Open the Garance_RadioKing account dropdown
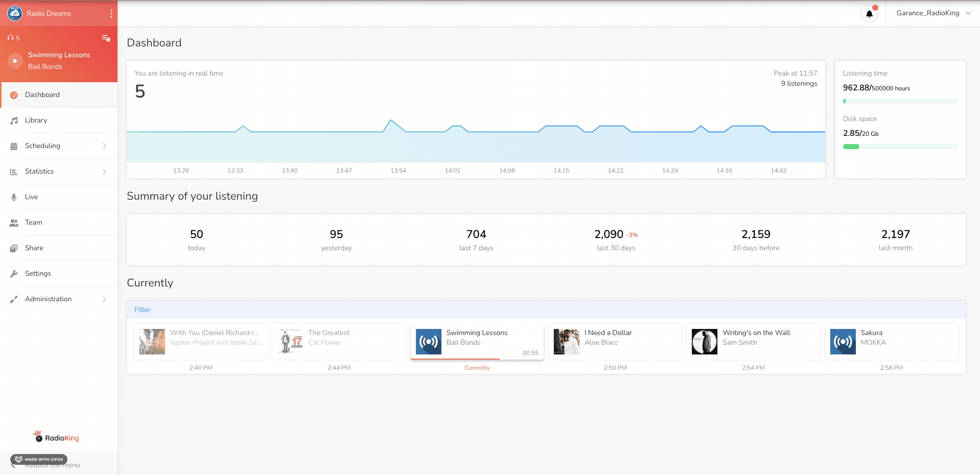This screenshot has width=980, height=475. point(933,13)
